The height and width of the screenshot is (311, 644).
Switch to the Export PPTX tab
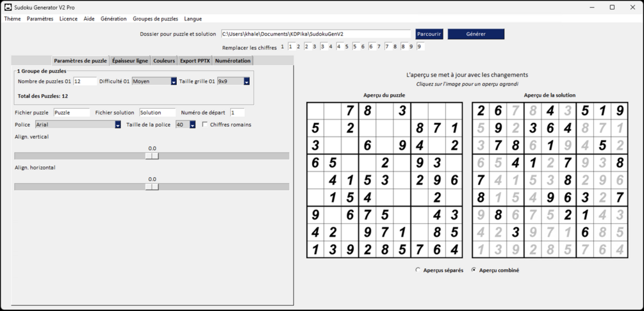coord(195,61)
